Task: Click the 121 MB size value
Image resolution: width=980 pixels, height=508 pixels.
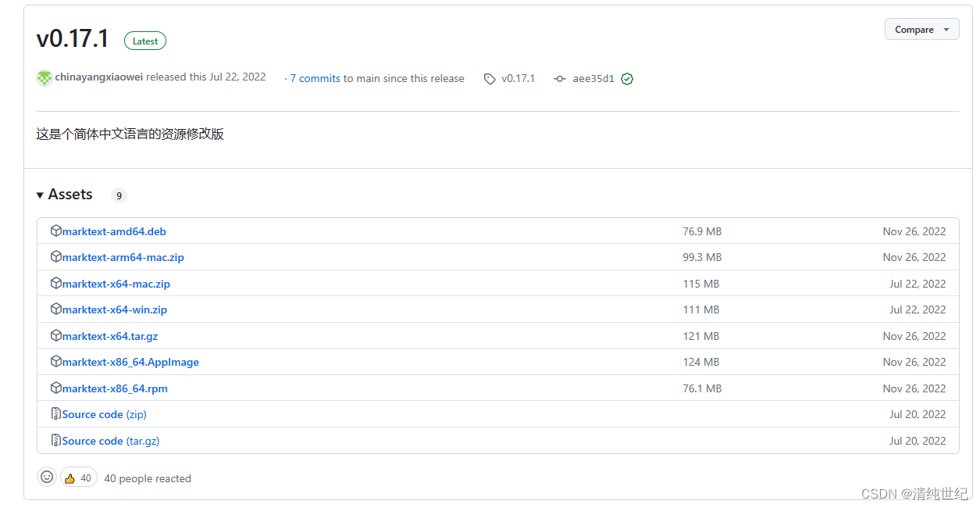Action: point(701,336)
